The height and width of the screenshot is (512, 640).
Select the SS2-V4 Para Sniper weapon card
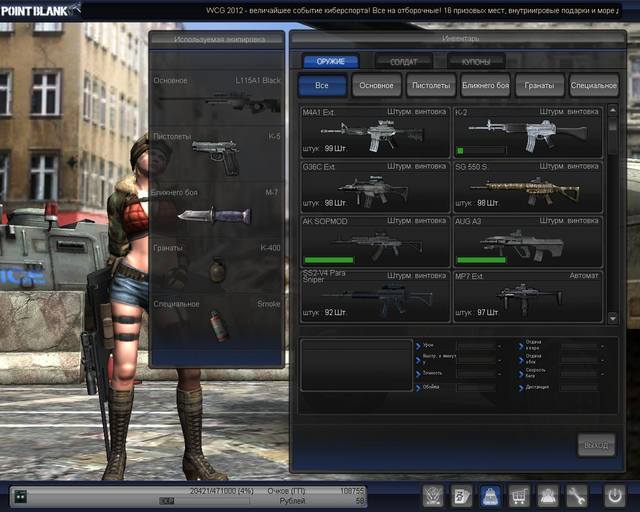375,296
